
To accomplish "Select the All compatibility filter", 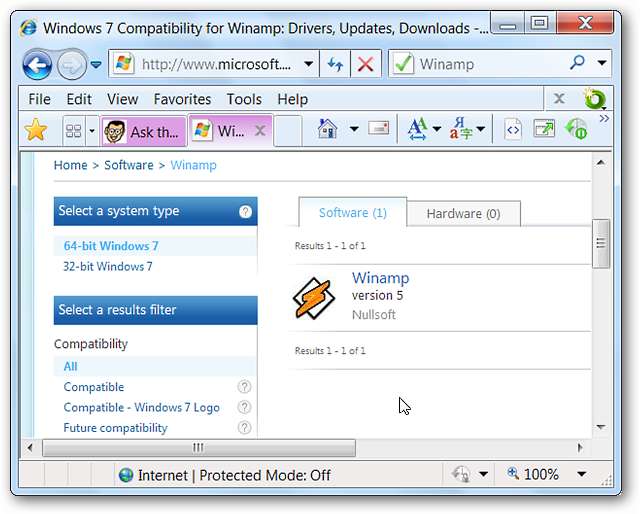I will (70, 366).
